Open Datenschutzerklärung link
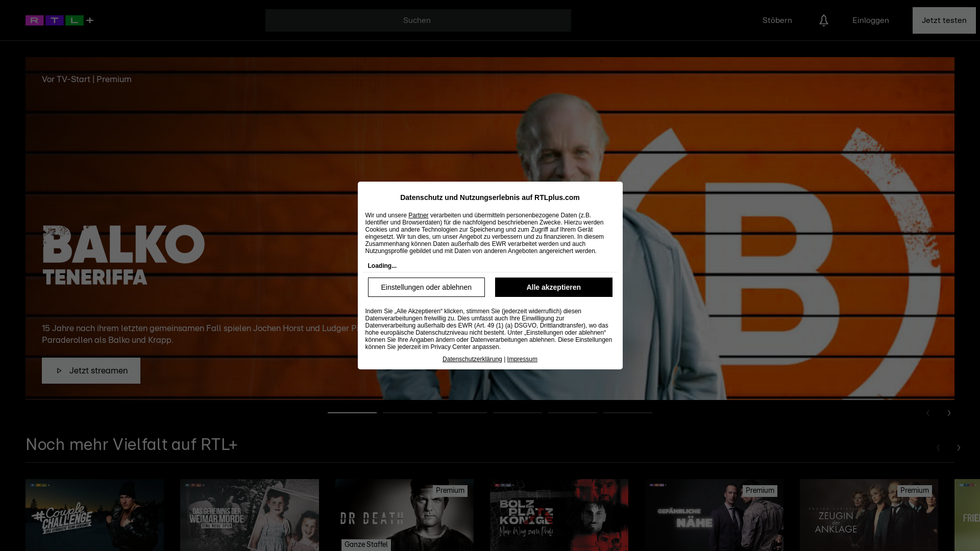980x551 pixels. (472, 359)
